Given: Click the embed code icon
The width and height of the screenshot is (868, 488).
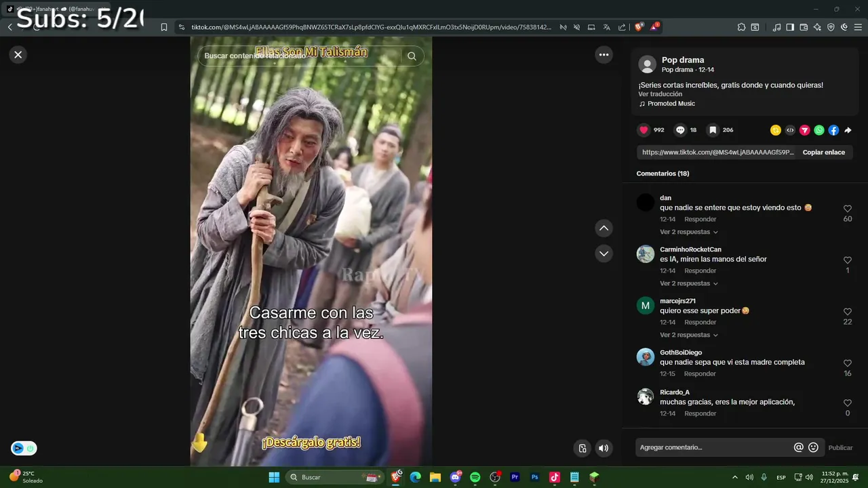Looking at the screenshot, I should point(790,130).
